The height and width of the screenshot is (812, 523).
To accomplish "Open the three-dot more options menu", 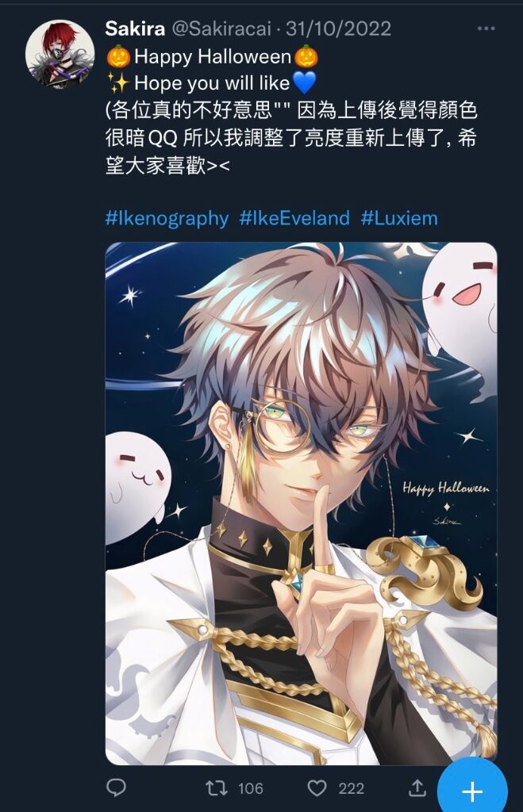I will point(486,29).
